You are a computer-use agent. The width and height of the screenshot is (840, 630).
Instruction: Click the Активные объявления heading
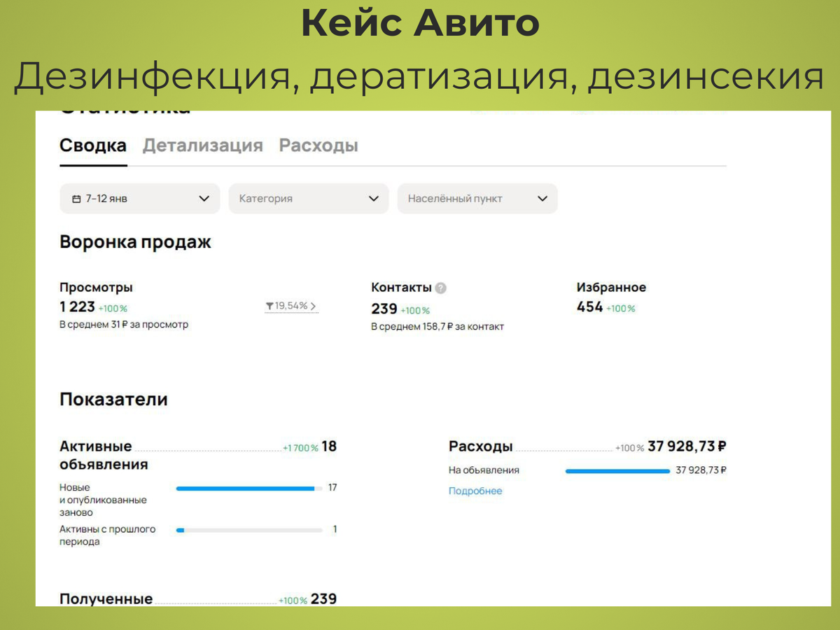pyautogui.click(x=104, y=455)
